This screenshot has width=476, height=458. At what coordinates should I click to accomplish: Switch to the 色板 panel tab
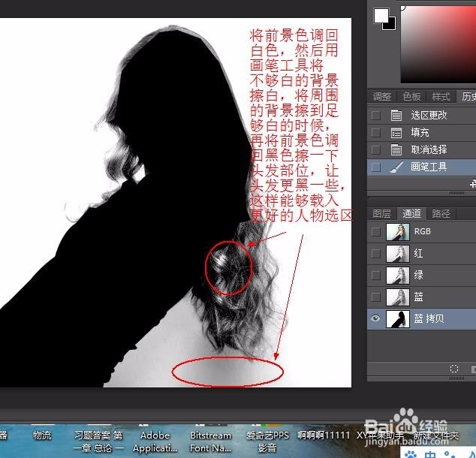(411, 97)
